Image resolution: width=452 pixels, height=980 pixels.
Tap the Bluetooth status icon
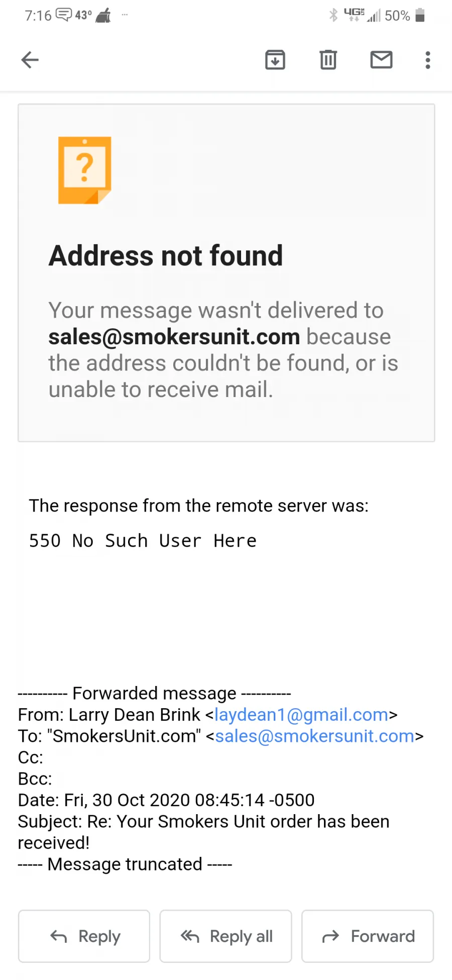(x=333, y=15)
